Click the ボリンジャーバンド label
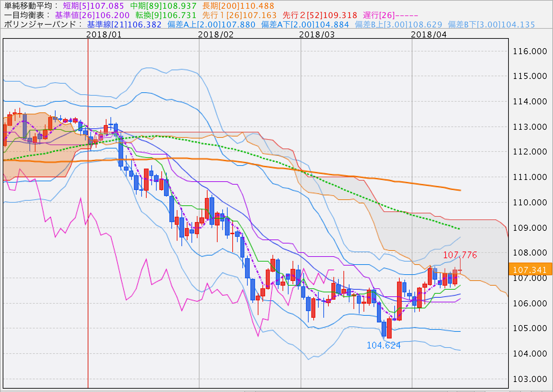The image size is (553, 392). tap(43, 24)
